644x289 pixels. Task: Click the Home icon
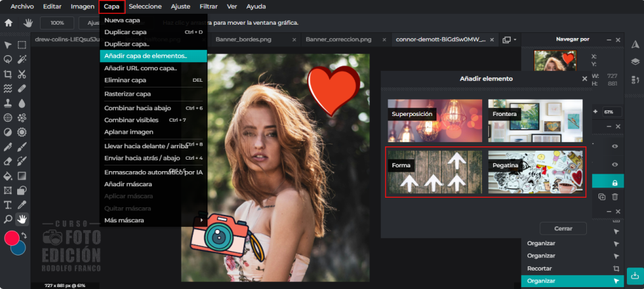[9, 23]
